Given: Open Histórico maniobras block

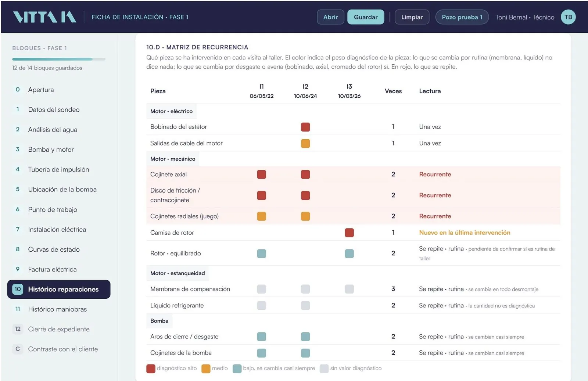Looking at the screenshot, I should point(59,309).
